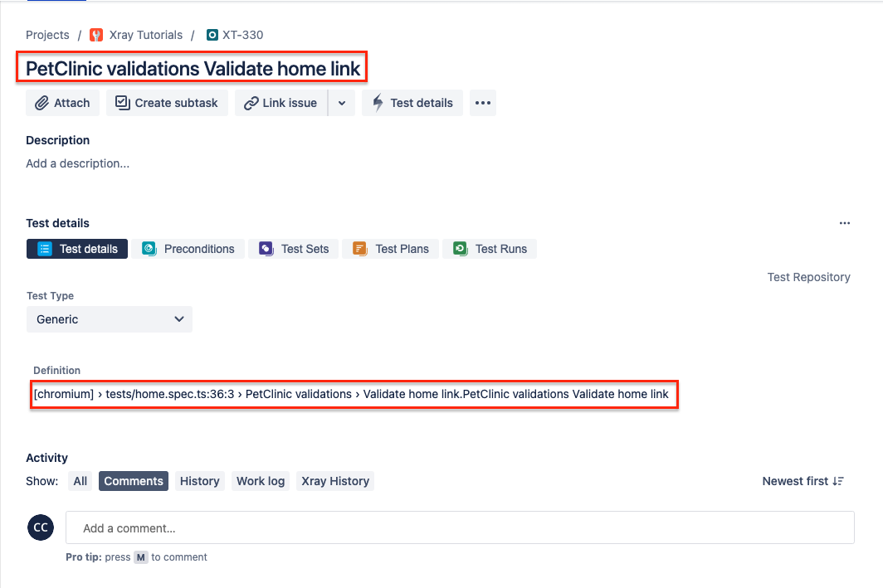The width and height of the screenshot is (883, 588).
Task: Open the Test Repository link
Action: pyautogui.click(x=808, y=277)
